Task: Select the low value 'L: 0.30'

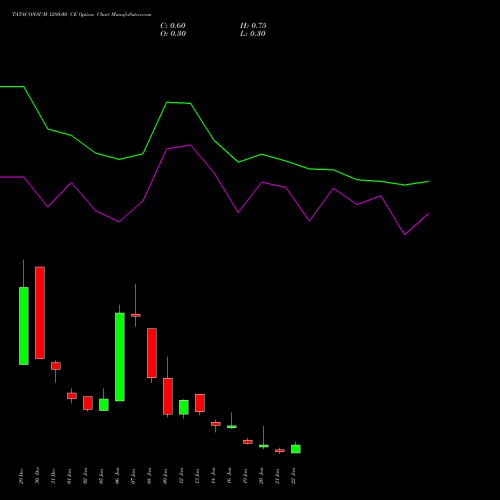Action: click(x=253, y=34)
